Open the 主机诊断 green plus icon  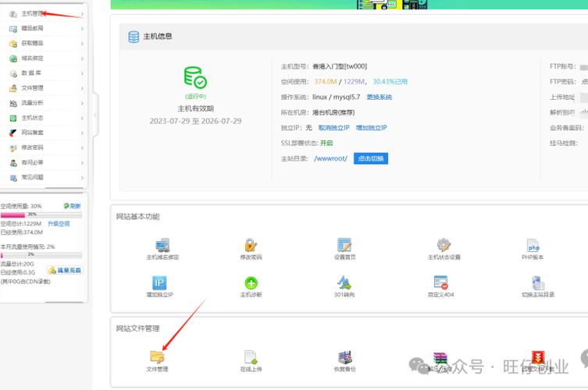(251, 283)
